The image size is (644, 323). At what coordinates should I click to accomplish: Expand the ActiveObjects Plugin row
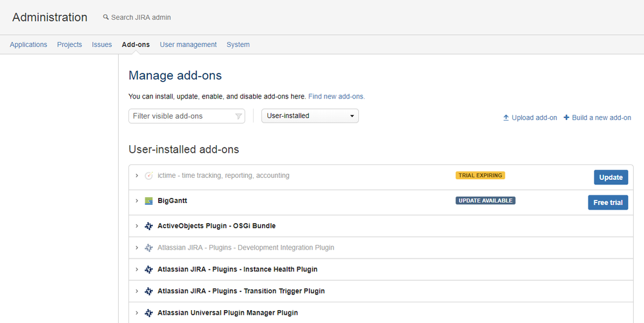(x=137, y=226)
